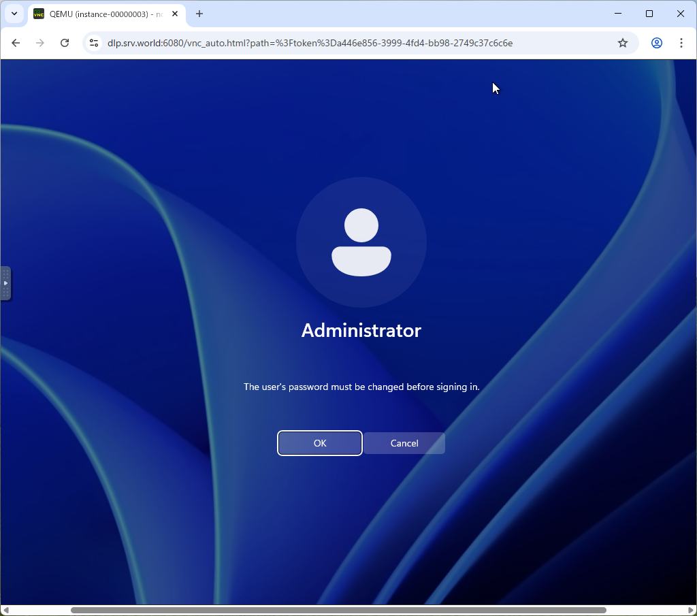Open the tab search chevron dropdown
The width and height of the screenshot is (697, 616).
coord(14,14)
